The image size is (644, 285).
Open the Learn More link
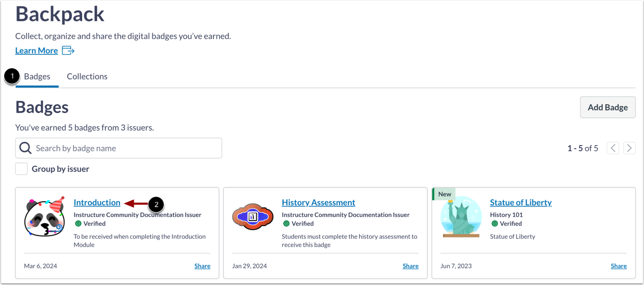(37, 50)
